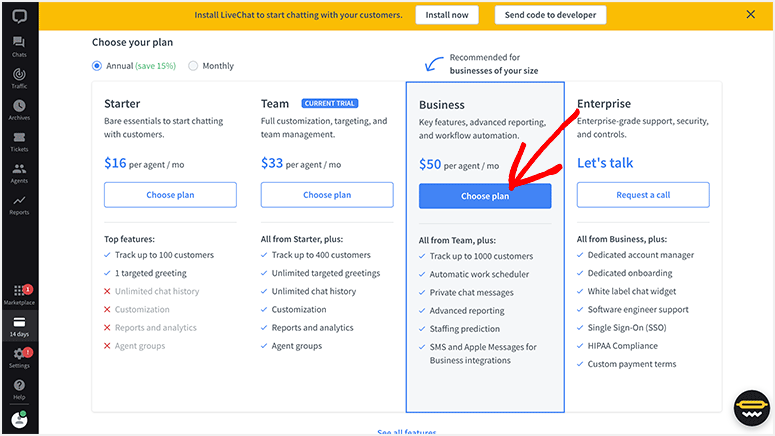
Task: Click 'Private chat messages' feature
Action: point(472,293)
